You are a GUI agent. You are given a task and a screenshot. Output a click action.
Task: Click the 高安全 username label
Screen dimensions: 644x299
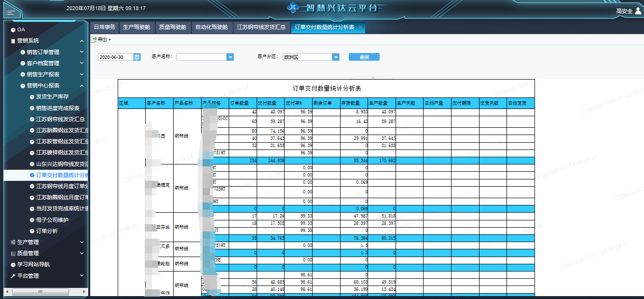[624, 11]
